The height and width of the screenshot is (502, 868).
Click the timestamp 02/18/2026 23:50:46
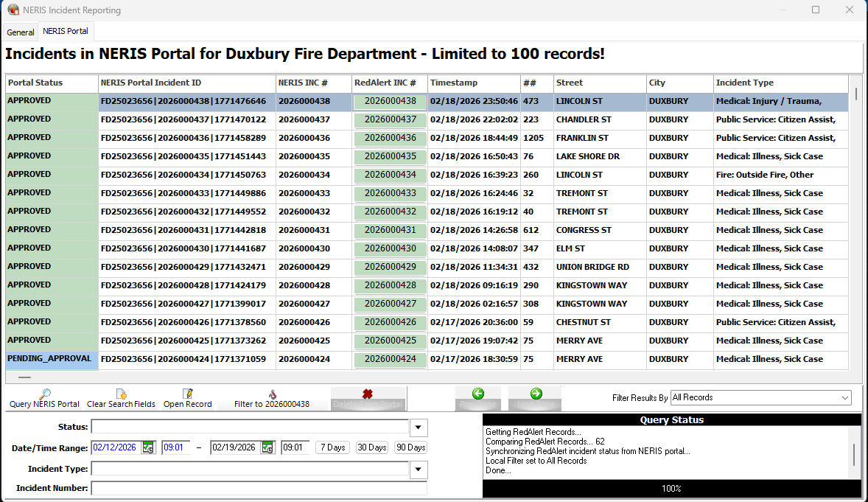click(x=474, y=102)
